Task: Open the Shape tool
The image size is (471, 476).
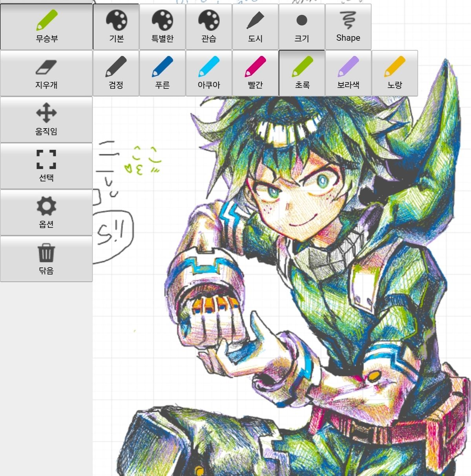Action: (x=348, y=27)
